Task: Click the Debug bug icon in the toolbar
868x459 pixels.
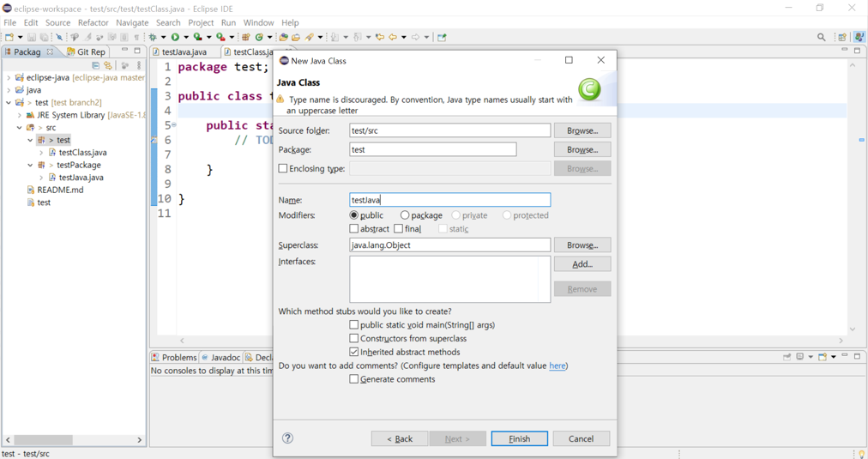Action: tap(152, 37)
